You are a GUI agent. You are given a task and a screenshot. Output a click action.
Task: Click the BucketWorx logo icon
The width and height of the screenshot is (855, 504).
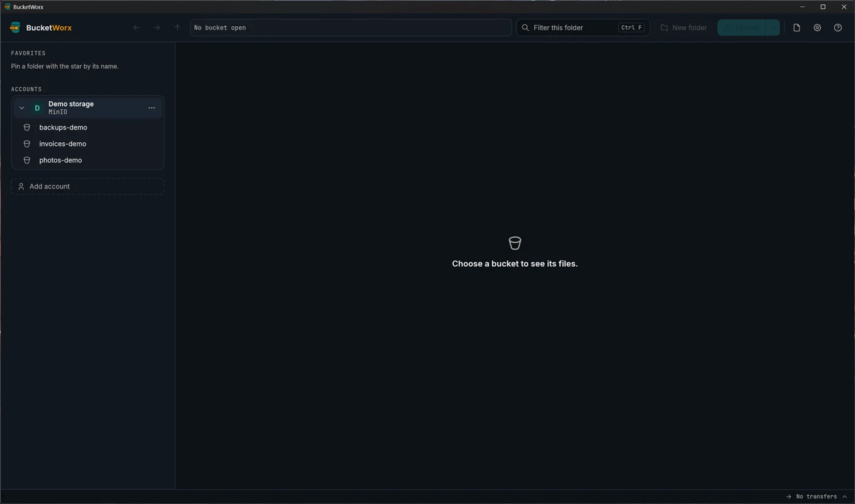15,27
